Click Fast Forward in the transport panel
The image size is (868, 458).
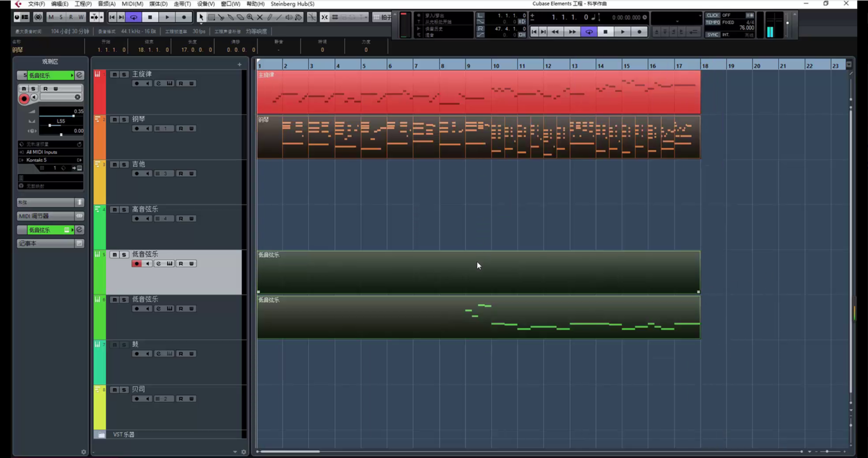[572, 32]
